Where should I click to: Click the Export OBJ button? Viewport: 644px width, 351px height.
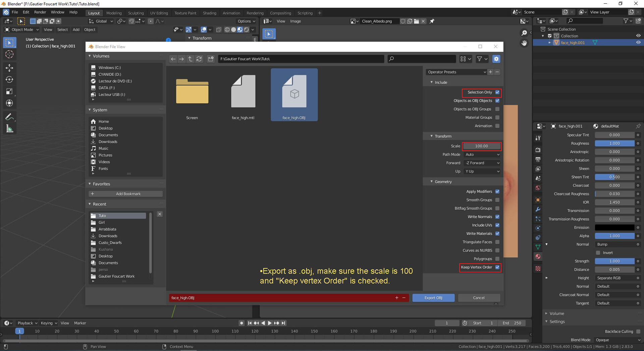[x=433, y=298]
